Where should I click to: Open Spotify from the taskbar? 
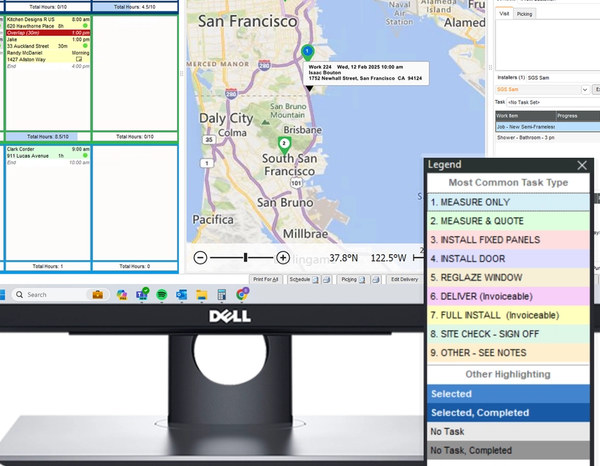click(x=162, y=295)
